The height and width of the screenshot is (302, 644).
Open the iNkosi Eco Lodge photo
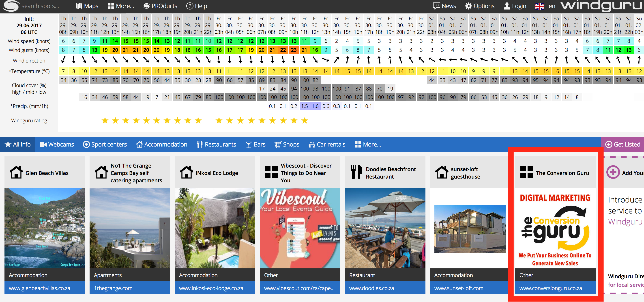tap(215, 228)
